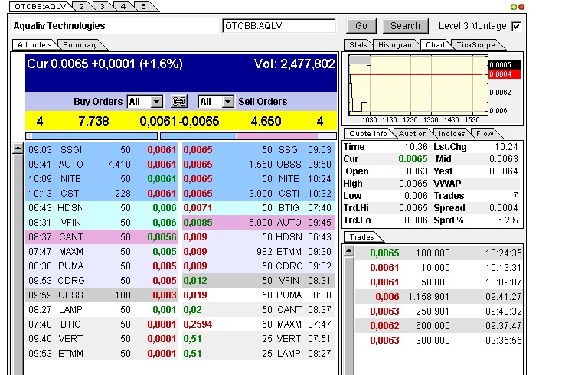The height and width of the screenshot is (375, 588).
Task: Select the 1.158.901 trade at 09:41:27
Action: (439, 297)
